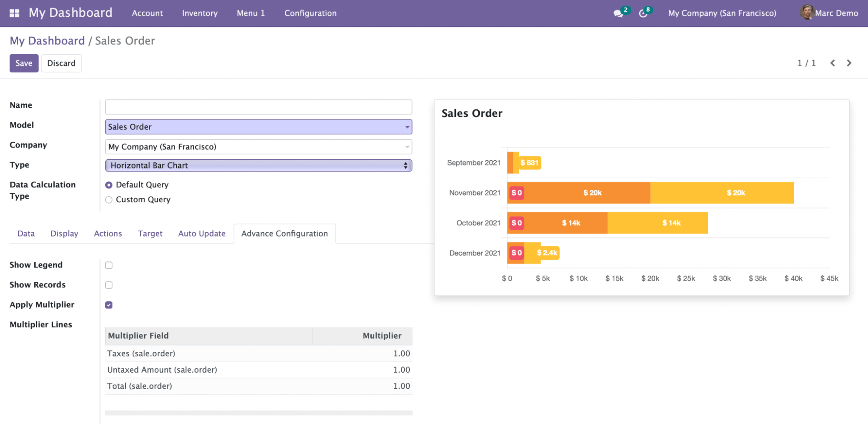
Task: Tick the Show Records checkbox
Action: (x=109, y=285)
